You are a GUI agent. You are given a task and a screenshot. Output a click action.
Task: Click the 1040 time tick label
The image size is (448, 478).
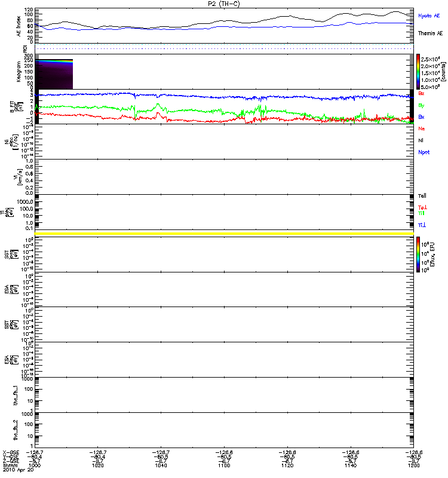tap(161, 465)
